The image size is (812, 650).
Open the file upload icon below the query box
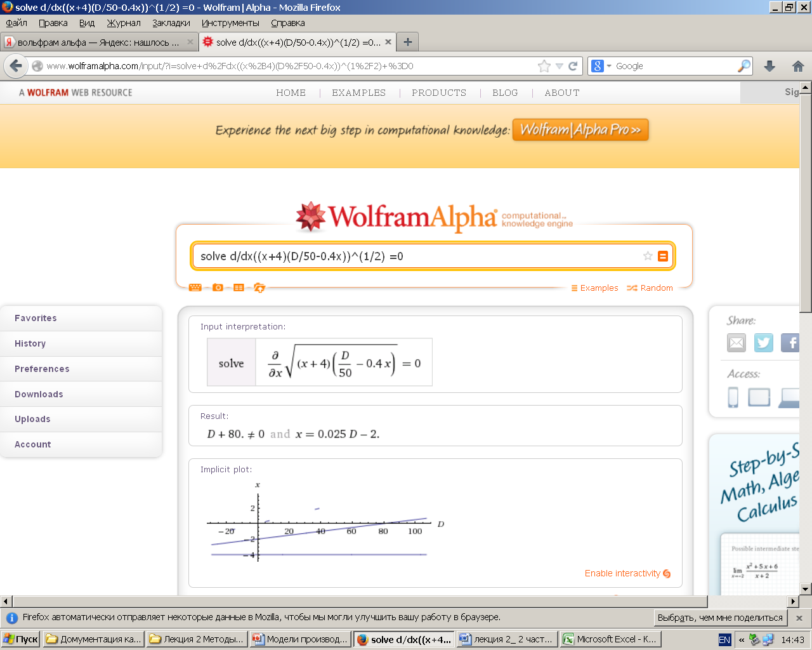coord(259,288)
